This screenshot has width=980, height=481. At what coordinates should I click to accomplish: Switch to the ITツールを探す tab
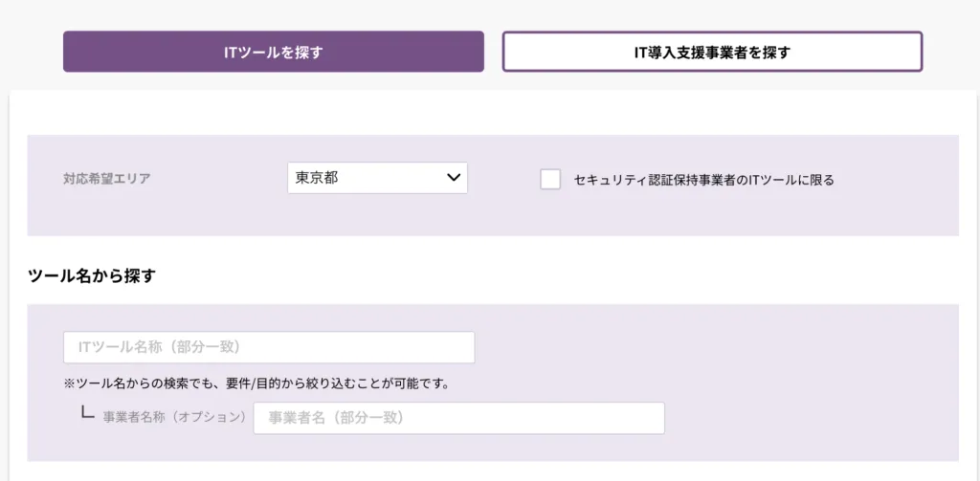pos(273,52)
